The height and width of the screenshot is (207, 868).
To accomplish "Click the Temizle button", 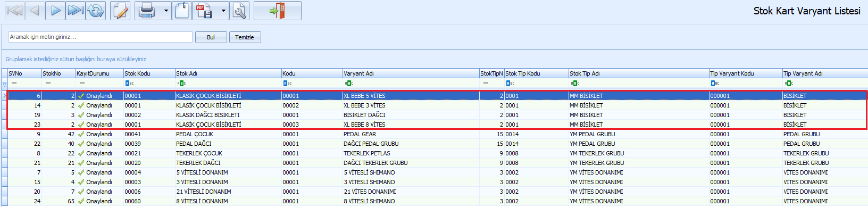I will [245, 37].
